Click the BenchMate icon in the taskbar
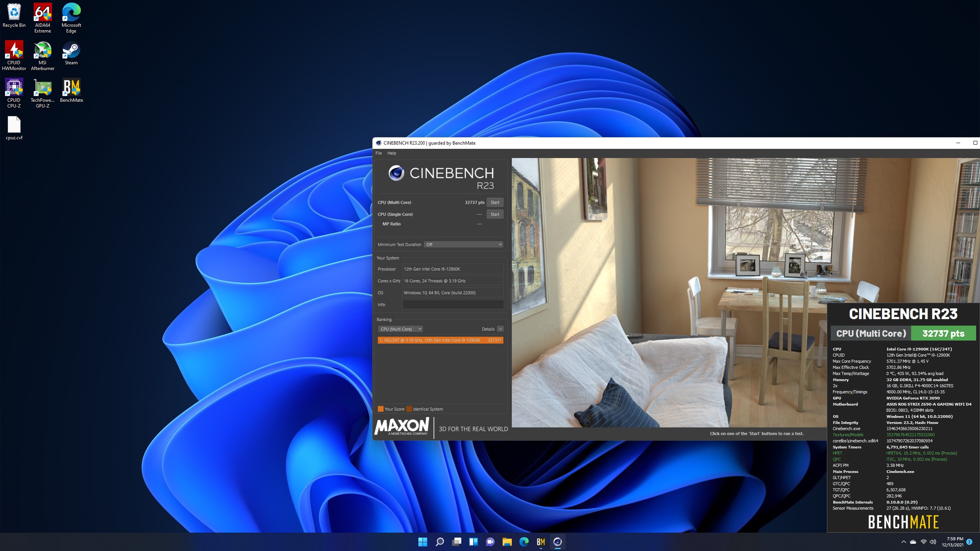The height and width of the screenshot is (551, 980). 541,542
